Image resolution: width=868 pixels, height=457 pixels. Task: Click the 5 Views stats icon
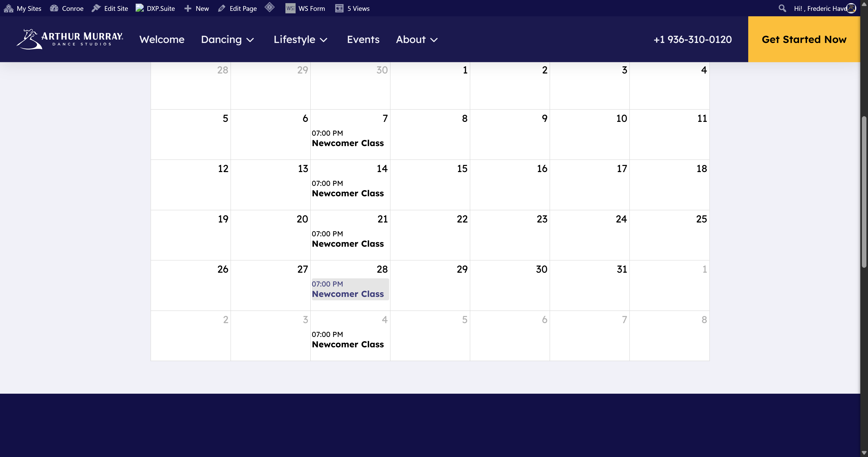point(339,8)
